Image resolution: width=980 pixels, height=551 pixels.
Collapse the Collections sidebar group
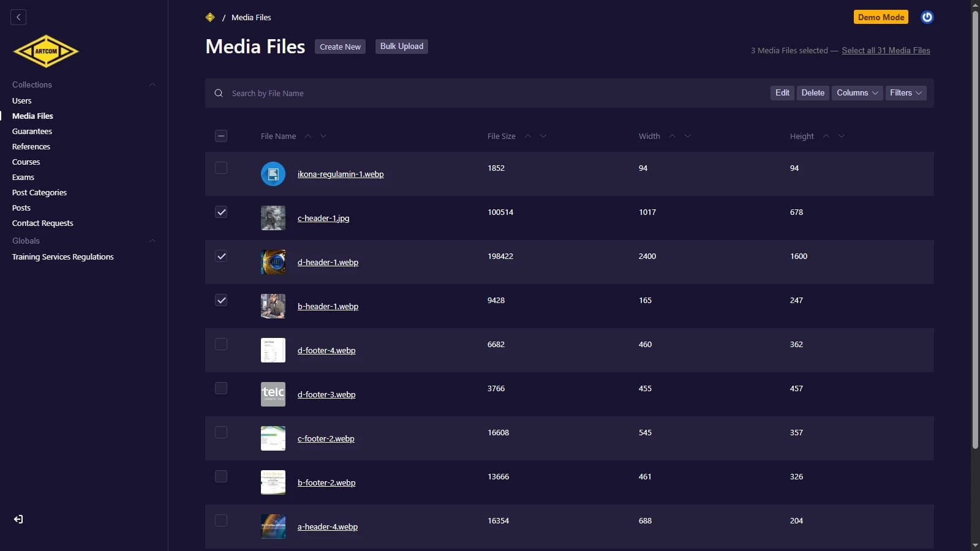click(x=153, y=84)
